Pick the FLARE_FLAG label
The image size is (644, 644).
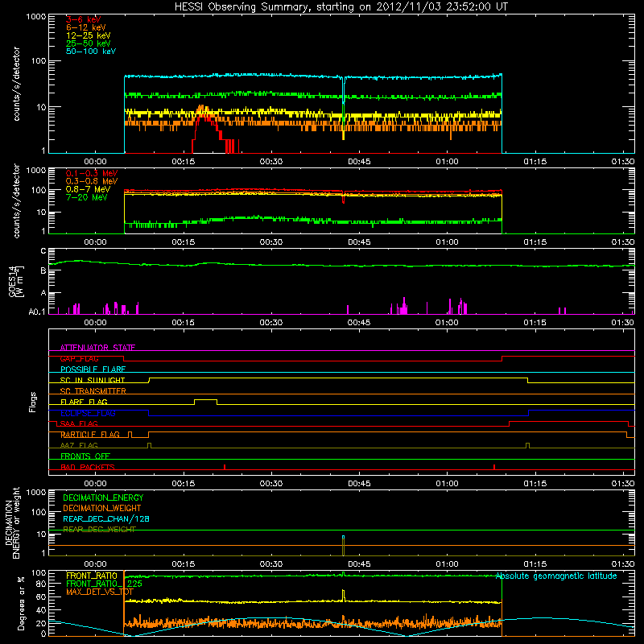[x=84, y=402]
